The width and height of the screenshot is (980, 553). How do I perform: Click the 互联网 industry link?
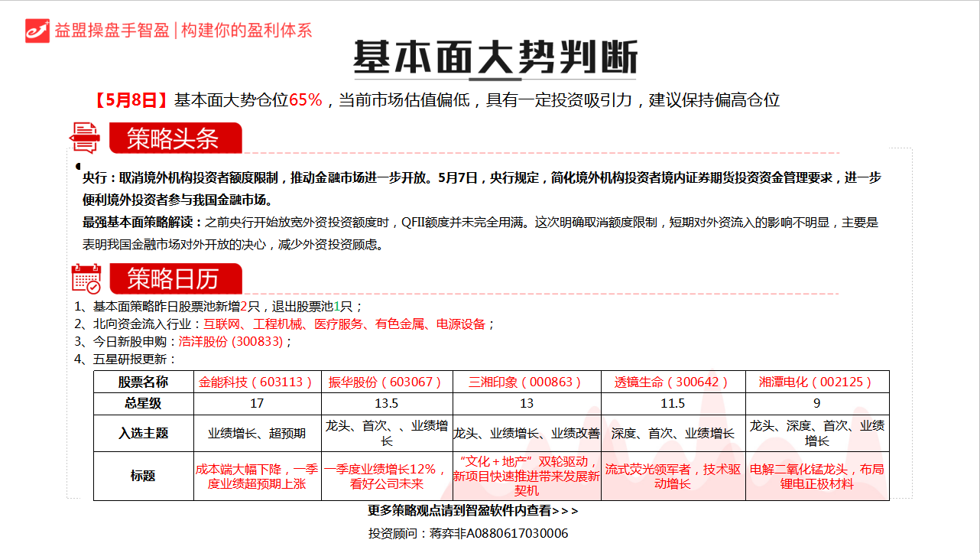[x=222, y=324]
